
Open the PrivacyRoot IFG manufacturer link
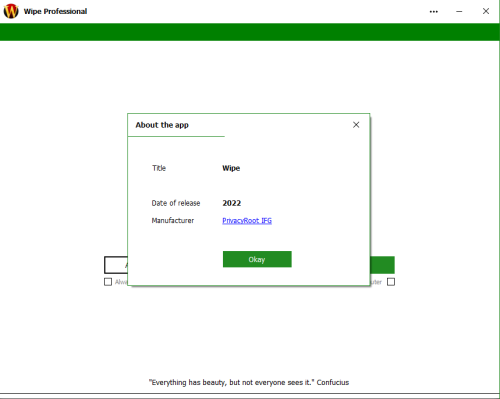pos(247,221)
